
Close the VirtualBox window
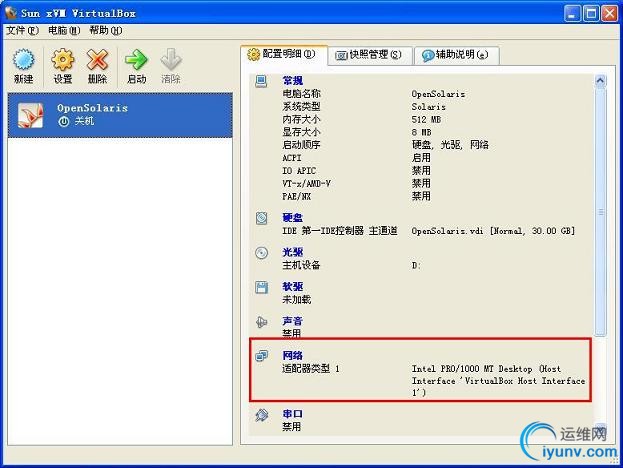609,14
